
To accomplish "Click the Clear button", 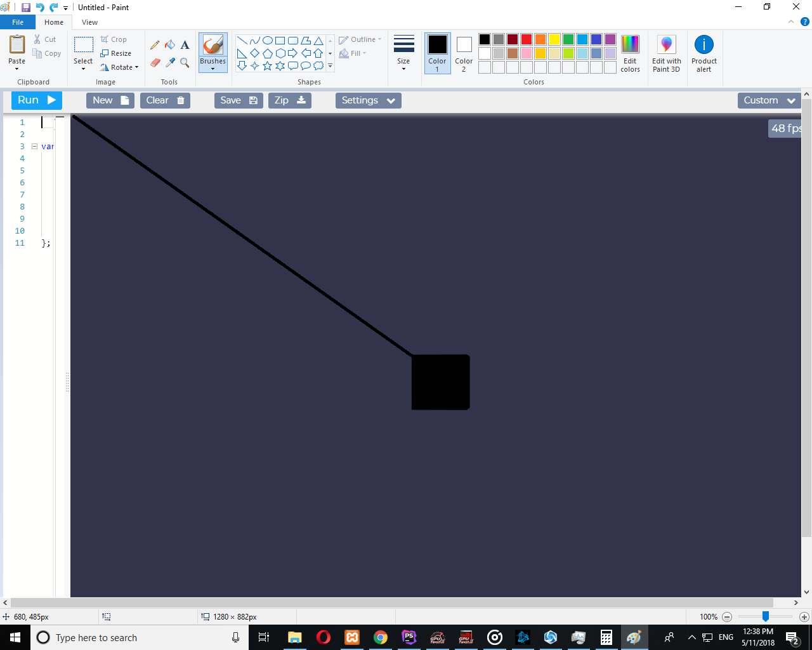I will [x=165, y=100].
